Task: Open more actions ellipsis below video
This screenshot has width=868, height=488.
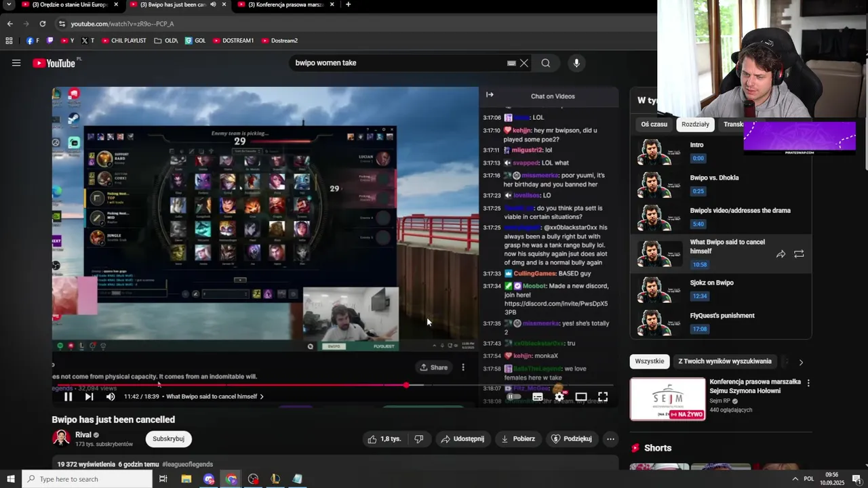Action: point(610,439)
